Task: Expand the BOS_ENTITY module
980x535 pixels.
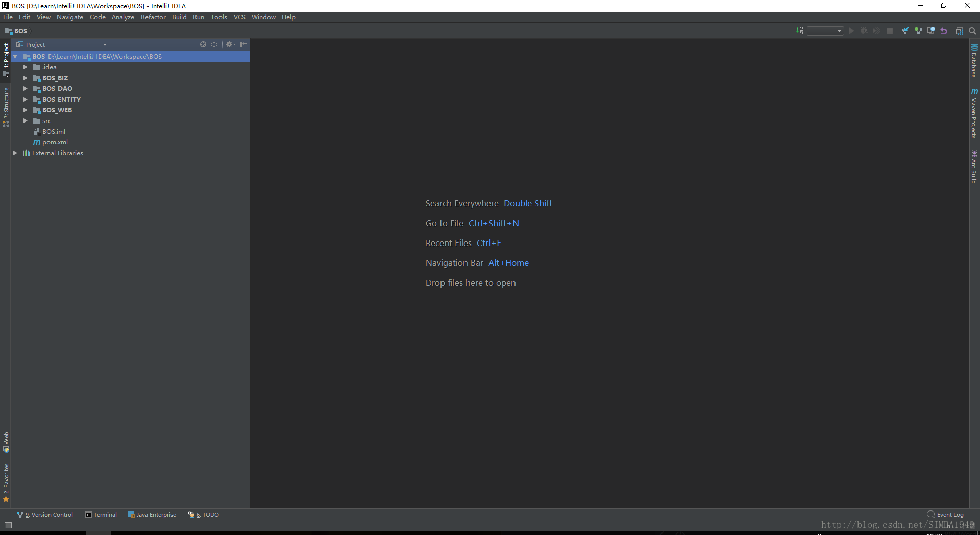Action: tap(25, 100)
